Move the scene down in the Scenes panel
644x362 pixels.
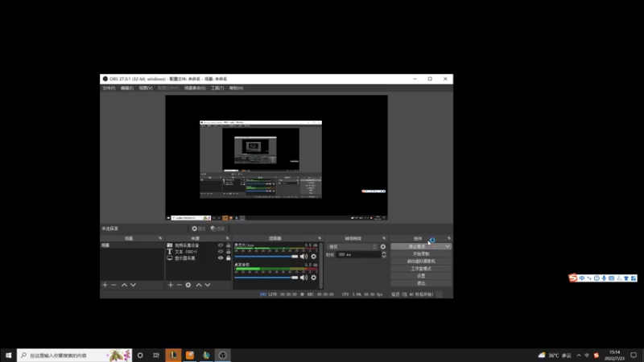pos(133,285)
